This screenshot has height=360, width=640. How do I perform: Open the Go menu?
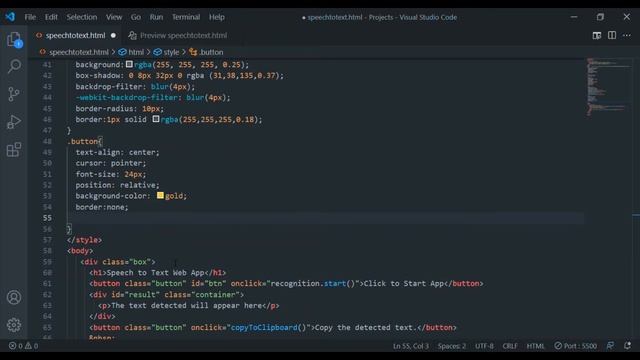pos(136,17)
